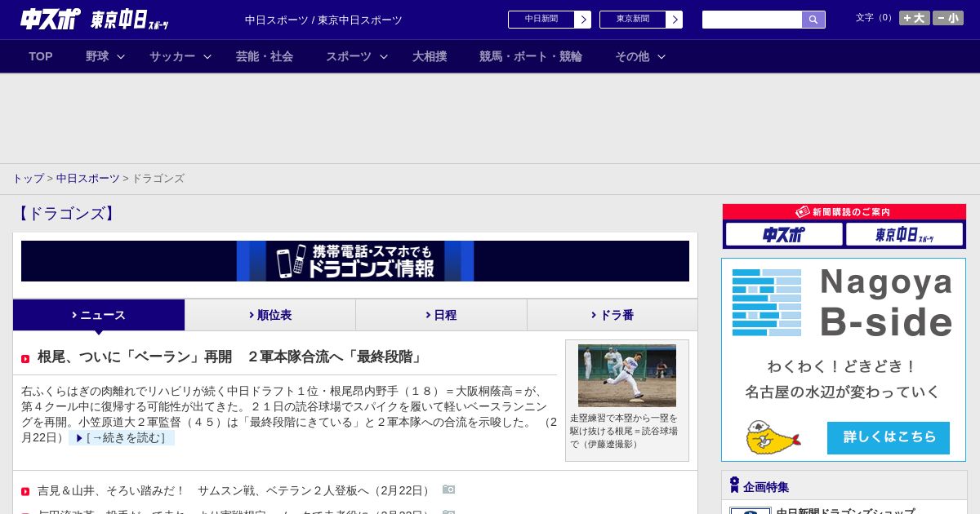This screenshot has height=514, width=980.
Task: Open the Neo base-running photo thumbnail
Action: [x=627, y=375]
